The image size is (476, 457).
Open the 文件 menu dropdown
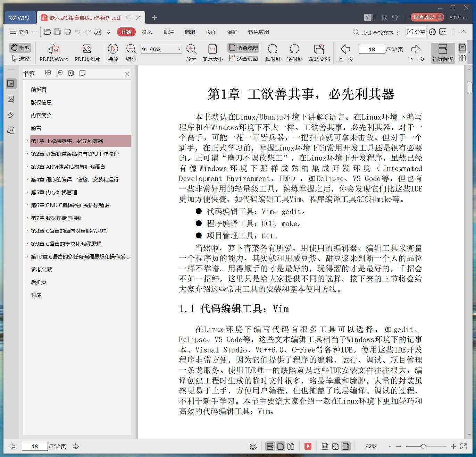coord(23,32)
